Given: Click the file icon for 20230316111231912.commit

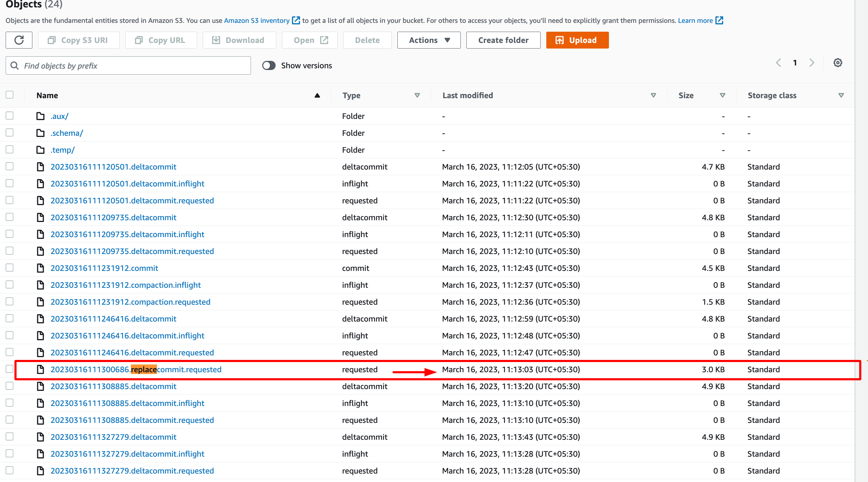Looking at the screenshot, I should [x=41, y=268].
